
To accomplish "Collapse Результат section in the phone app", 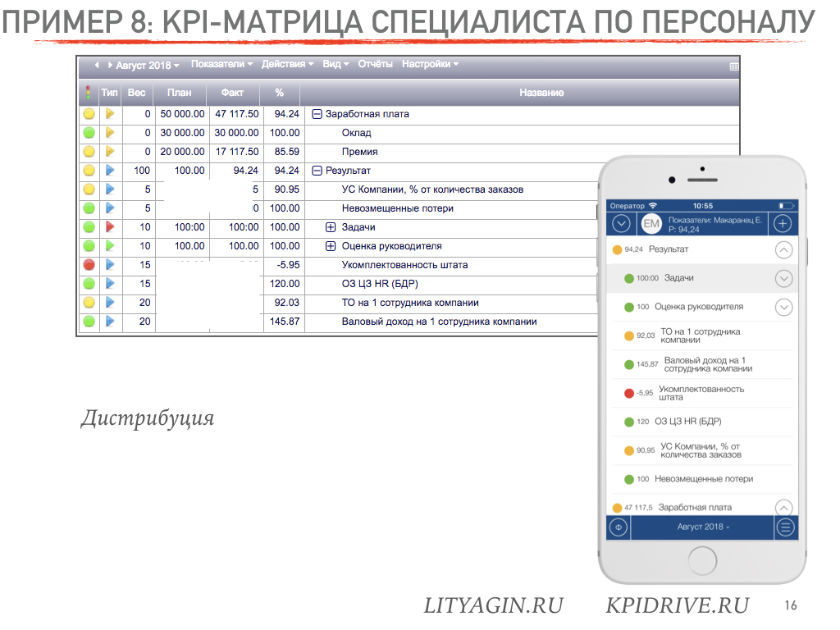I will coord(783,249).
